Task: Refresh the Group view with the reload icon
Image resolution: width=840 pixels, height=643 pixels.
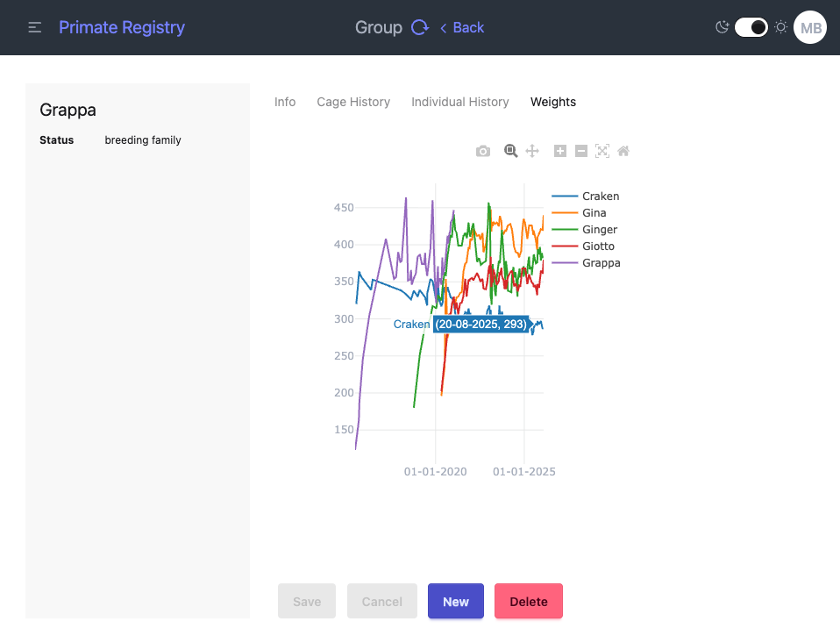Action: (x=419, y=27)
